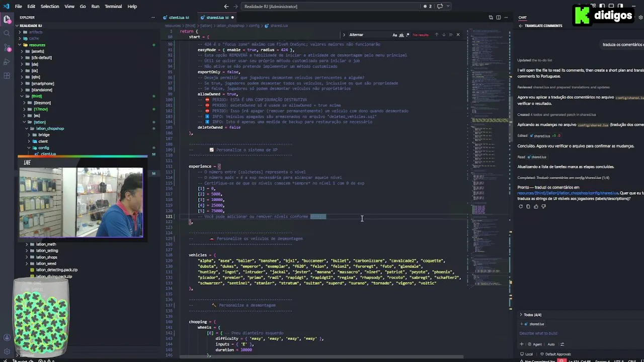Open Manage settings gear in activity bar
Screen dimensions: 644x362
[x=7, y=351]
